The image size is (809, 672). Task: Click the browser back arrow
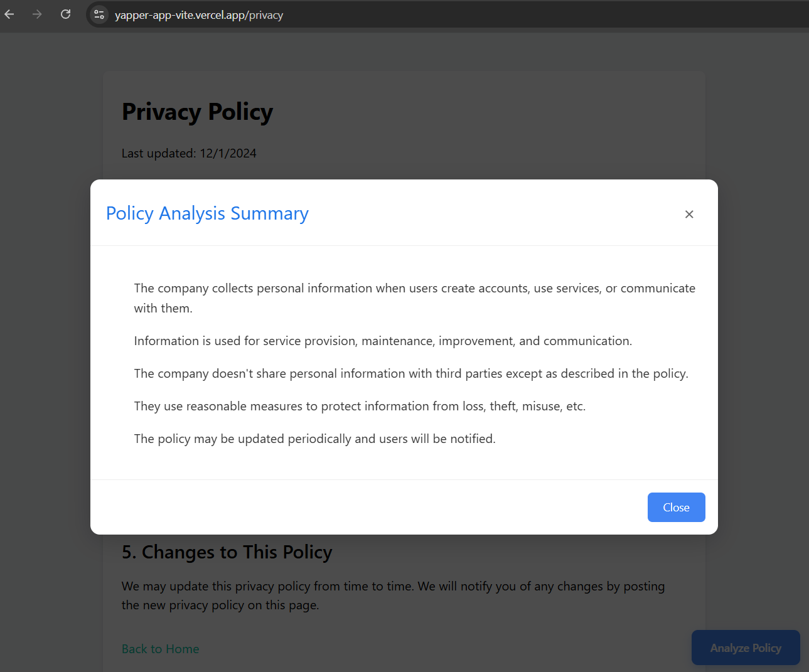point(9,14)
